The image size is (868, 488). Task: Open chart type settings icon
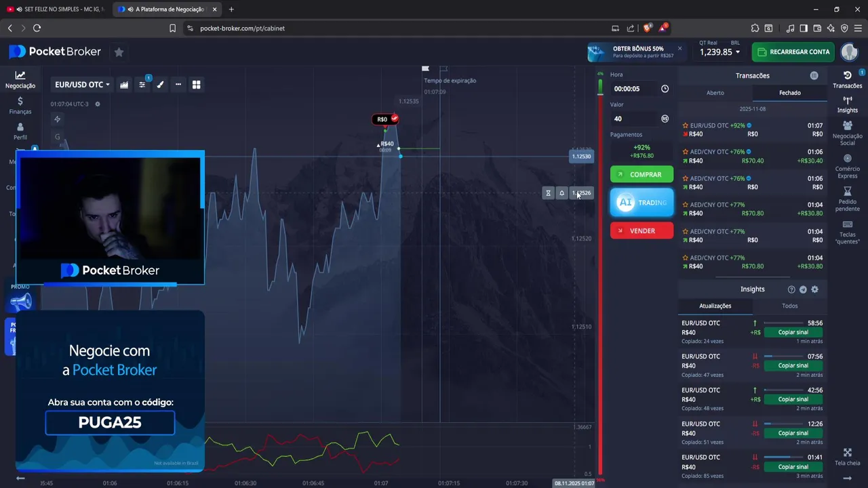124,85
